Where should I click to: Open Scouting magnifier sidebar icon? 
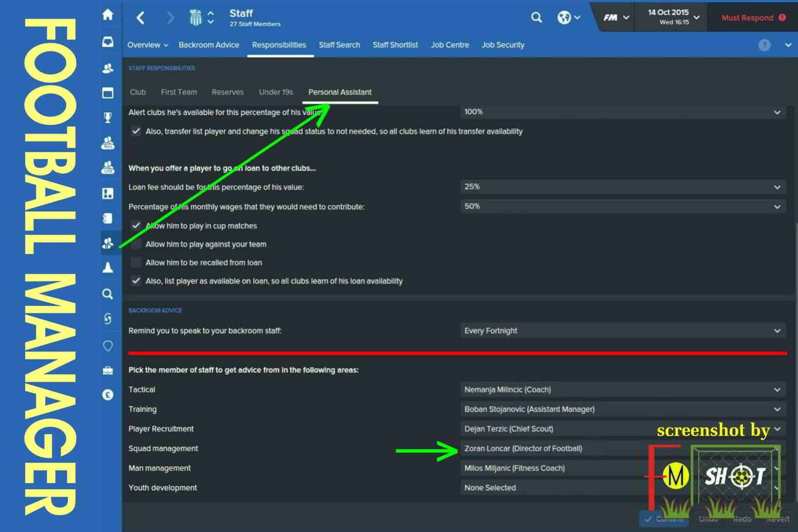pyautogui.click(x=108, y=294)
